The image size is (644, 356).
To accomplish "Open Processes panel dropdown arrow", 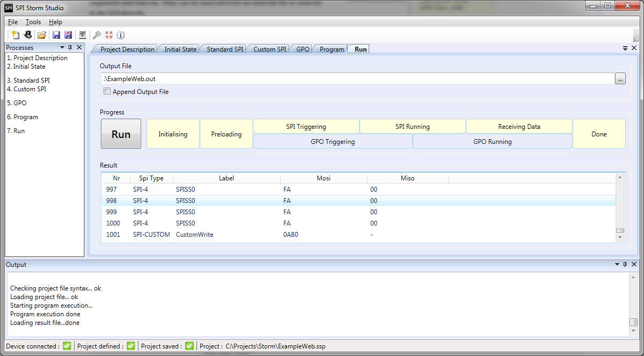I will click(x=62, y=48).
